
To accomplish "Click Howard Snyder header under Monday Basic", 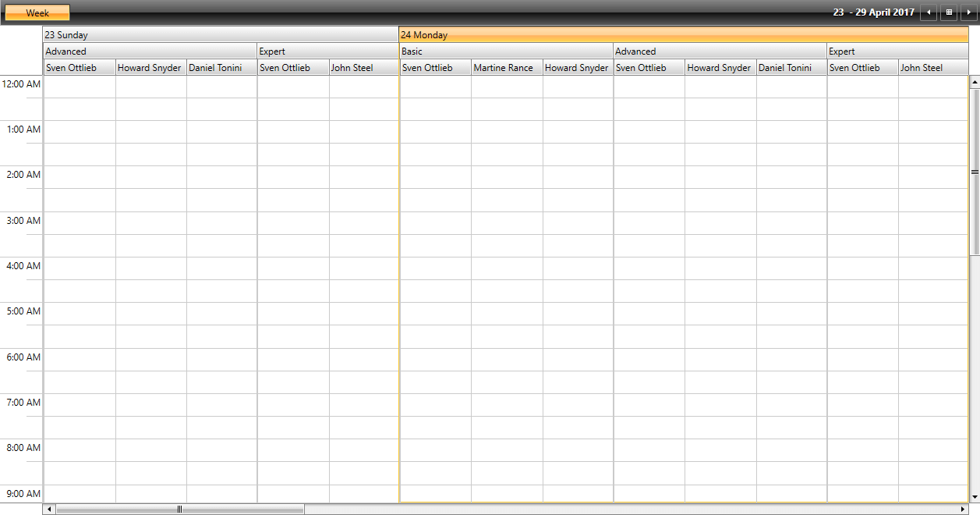I will [x=577, y=67].
